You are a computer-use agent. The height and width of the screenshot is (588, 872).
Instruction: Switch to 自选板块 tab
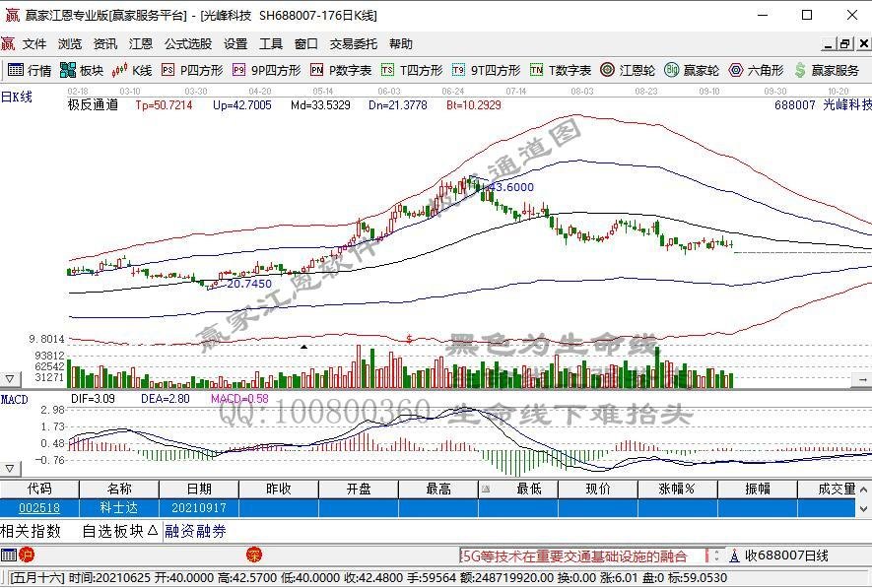pyautogui.click(x=119, y=531)
